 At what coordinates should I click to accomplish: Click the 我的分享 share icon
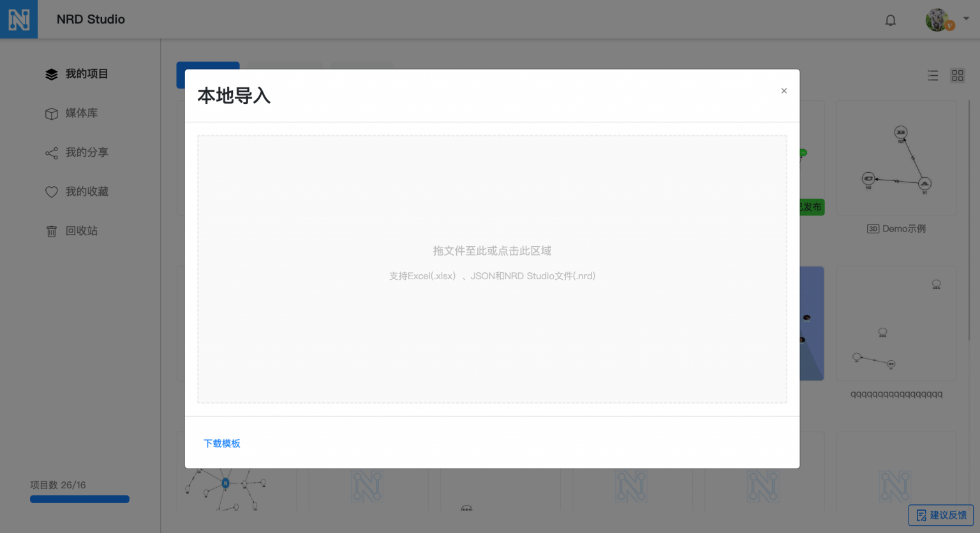[51, 152]
